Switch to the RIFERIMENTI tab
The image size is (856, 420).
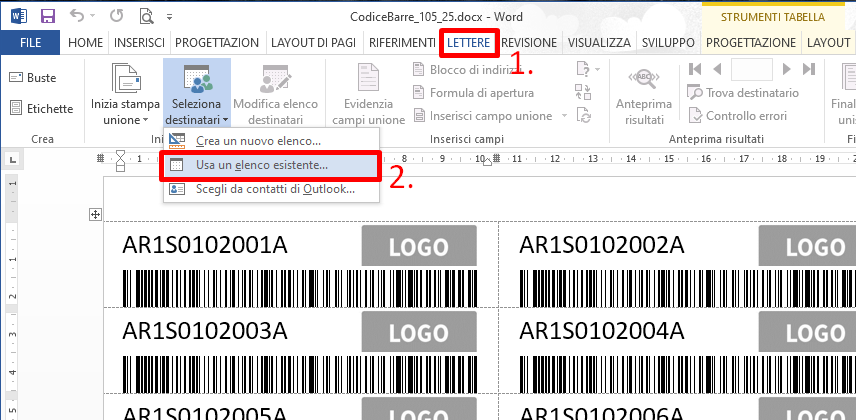tap(402, 43)
